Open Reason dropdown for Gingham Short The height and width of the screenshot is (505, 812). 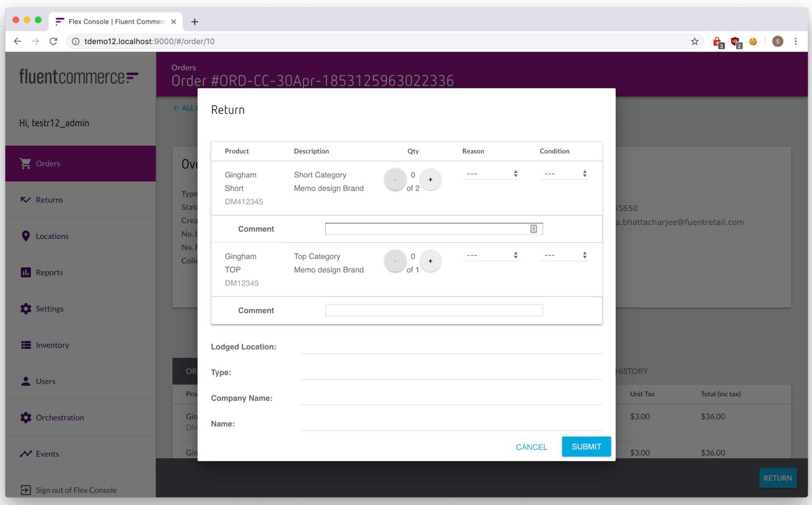491,174
